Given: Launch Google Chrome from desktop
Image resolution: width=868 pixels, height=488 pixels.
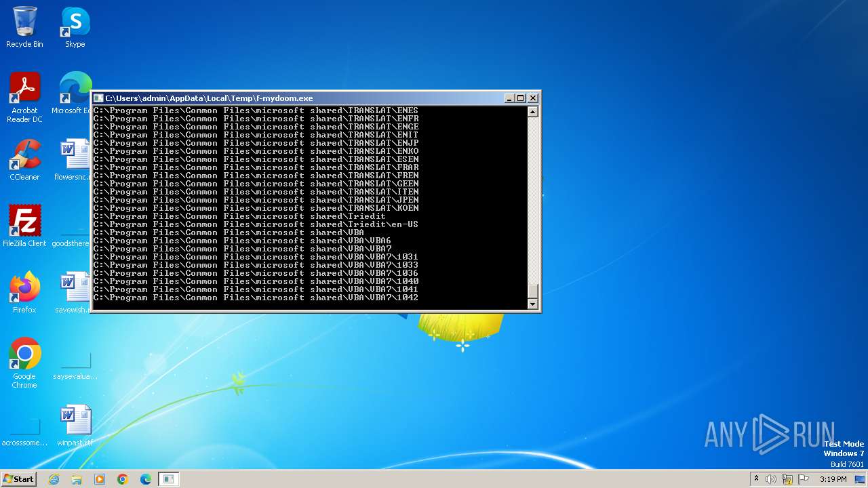Looking at the screenshot, I should point(24,363).
